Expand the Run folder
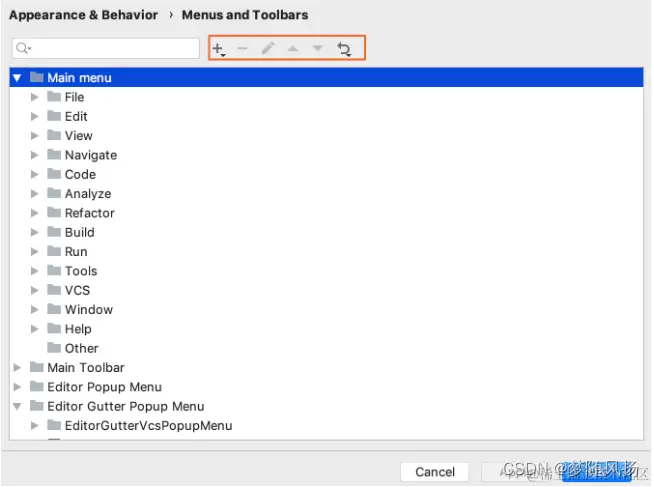 pos(34,251)
